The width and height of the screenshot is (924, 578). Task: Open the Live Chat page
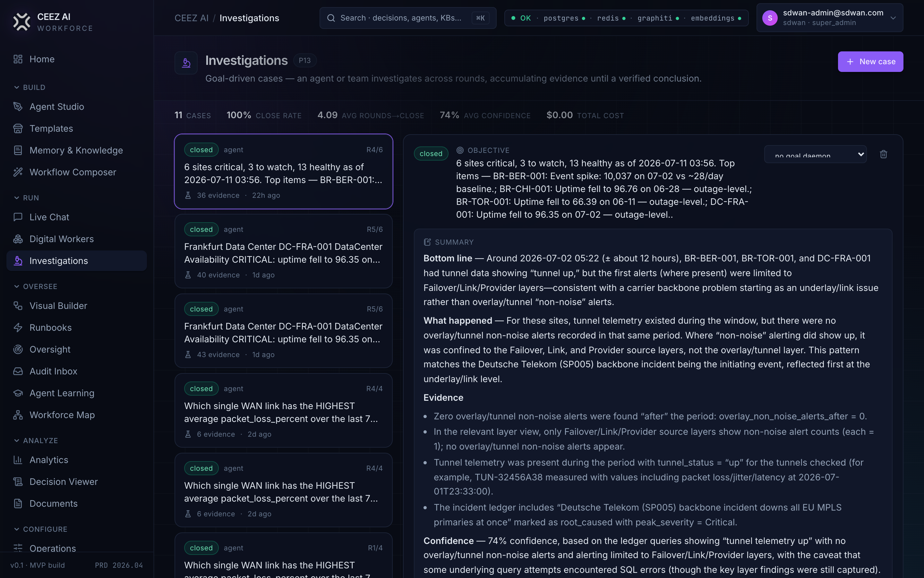pos(76,217)
